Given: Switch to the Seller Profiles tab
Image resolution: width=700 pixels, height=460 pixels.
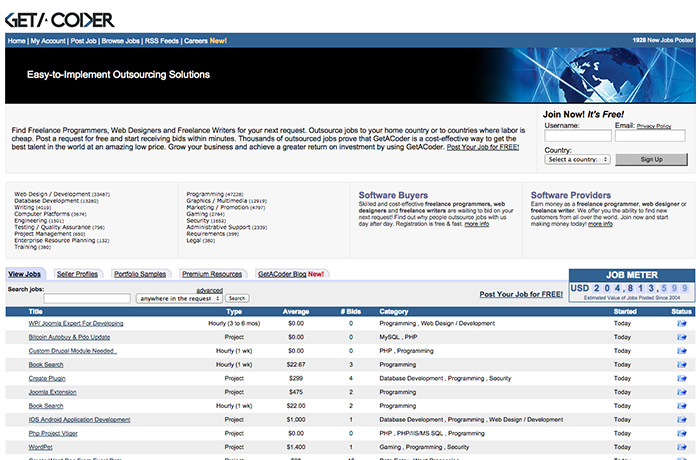Looking at the screenshot, I should click(77, 274).
